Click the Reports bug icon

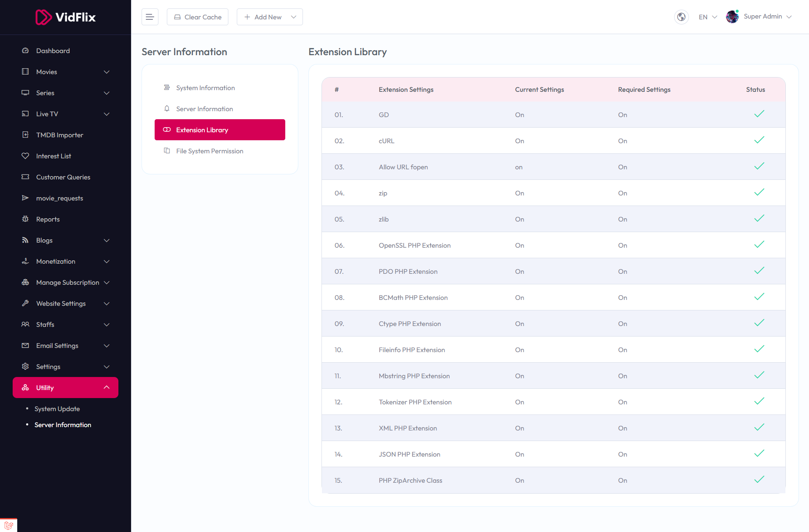25,219
